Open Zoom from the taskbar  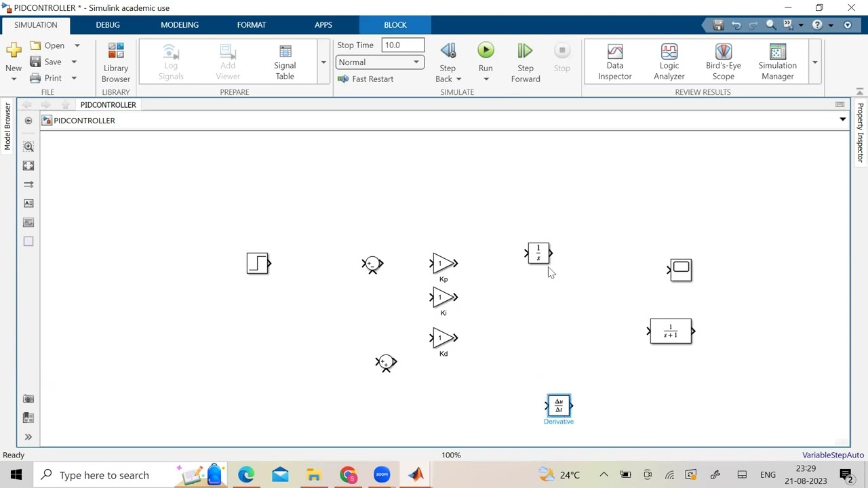pos(382,474)
